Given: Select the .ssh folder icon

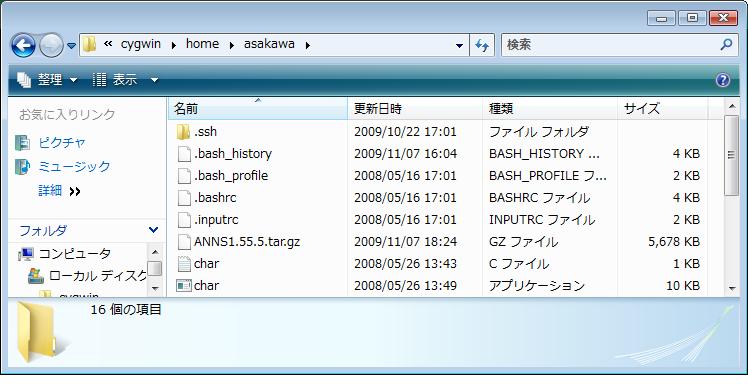Looking at the screenshot, I should tap(183, 132).
